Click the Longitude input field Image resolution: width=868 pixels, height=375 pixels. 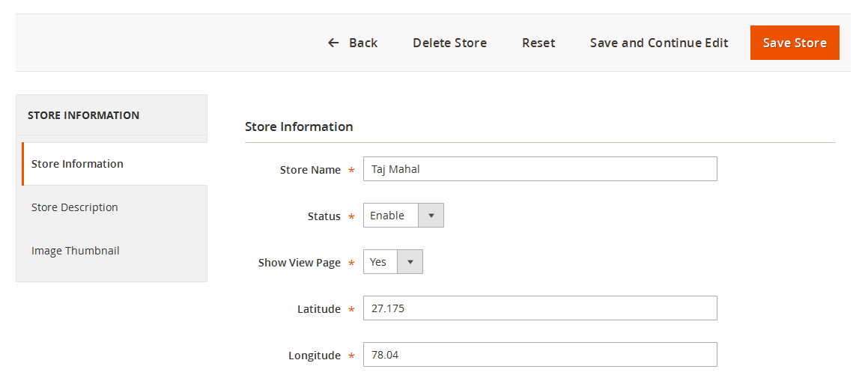(x=540, y=355)
